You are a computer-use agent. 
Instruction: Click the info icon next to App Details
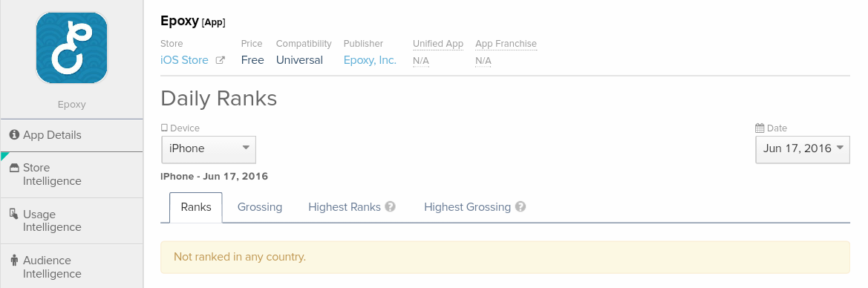pos(14,134)
